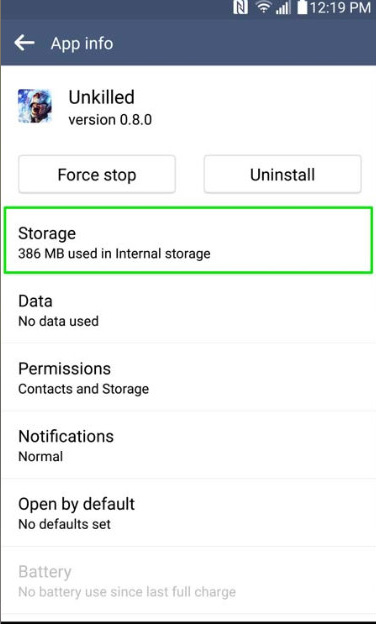Tap the 12:19 PM clock

click(340, 8)
